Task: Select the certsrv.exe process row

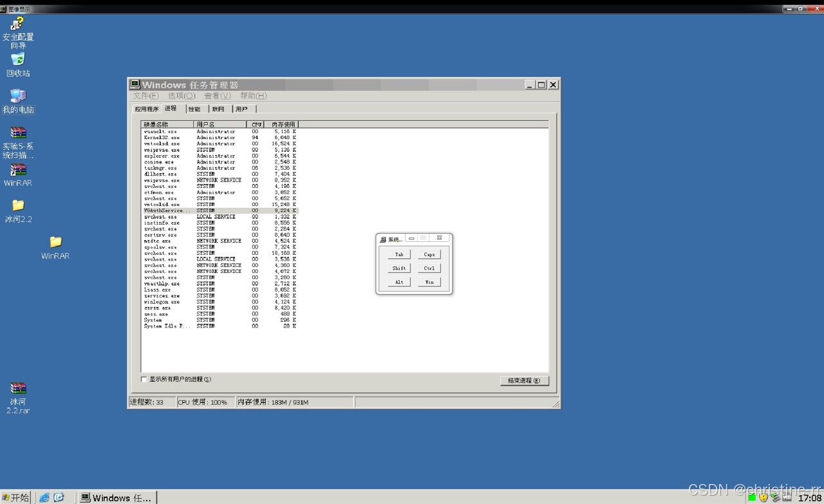Action: point(220,235)
